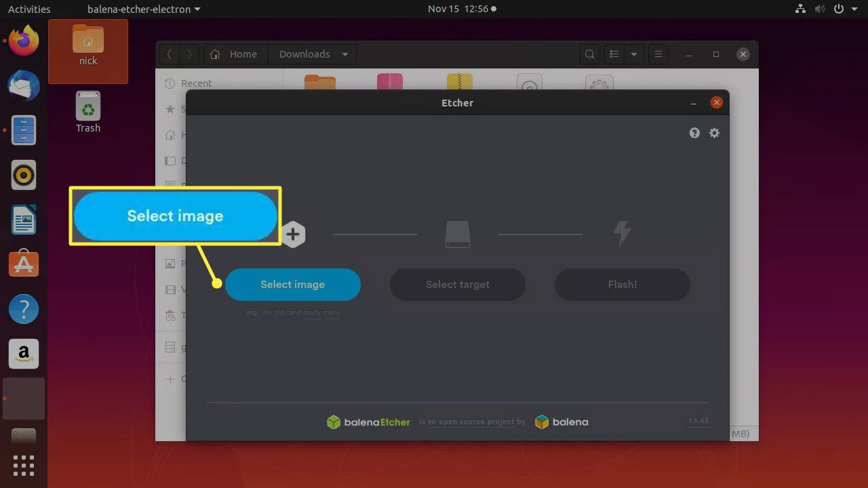Go forward in the Files window
The image size is (868, 488).
[x=190, y=54]
